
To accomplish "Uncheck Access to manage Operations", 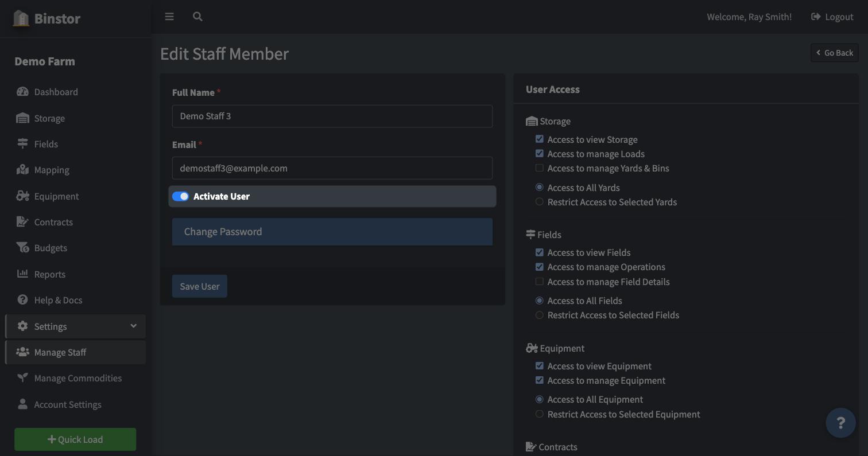I will (x=539, y=267).
